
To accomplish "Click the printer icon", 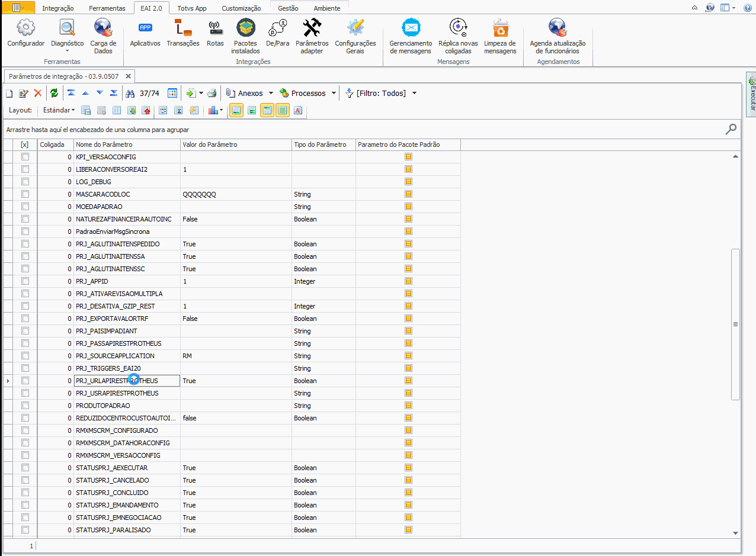I will click(212, 93).
